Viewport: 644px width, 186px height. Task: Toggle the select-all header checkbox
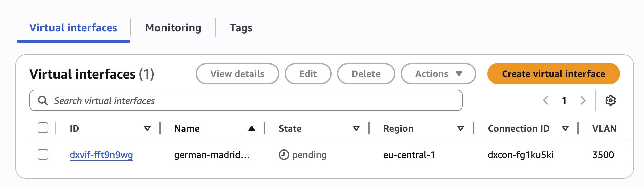[x=43, y=128]
